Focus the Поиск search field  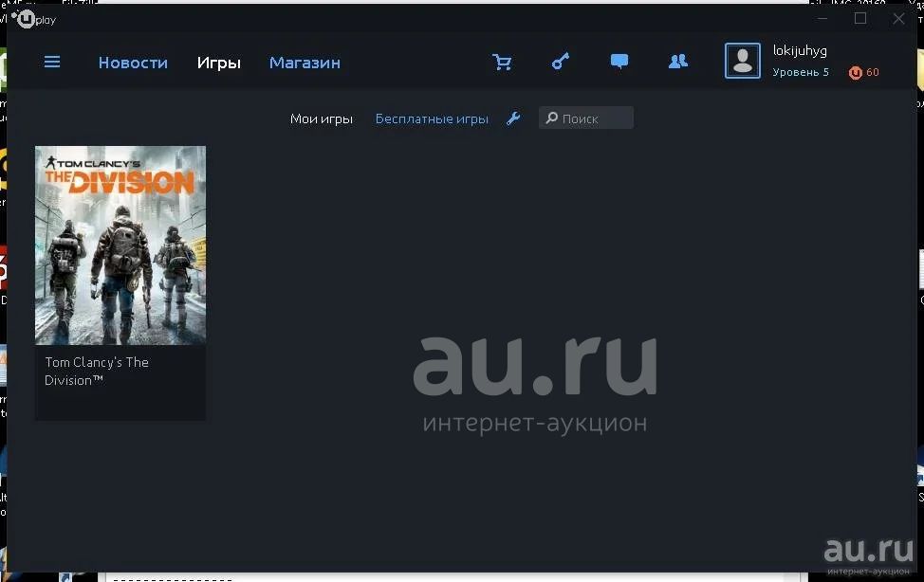pyautogui.click(x=586, y=118)
